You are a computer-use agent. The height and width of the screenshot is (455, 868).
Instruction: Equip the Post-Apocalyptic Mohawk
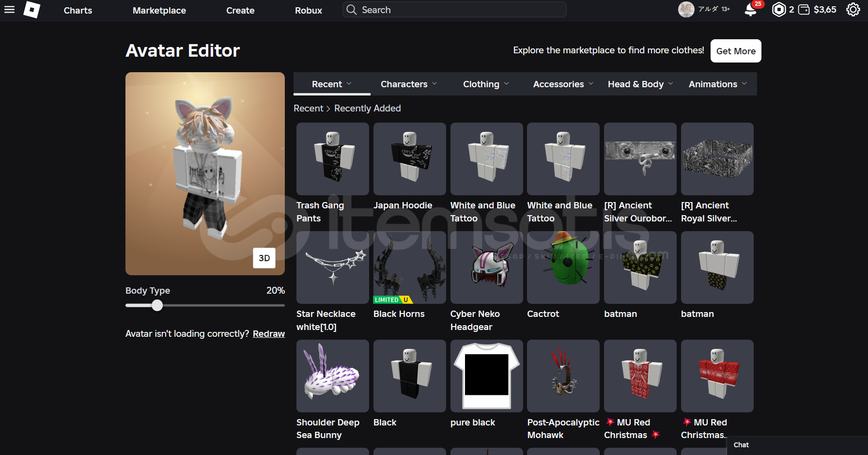563,376
